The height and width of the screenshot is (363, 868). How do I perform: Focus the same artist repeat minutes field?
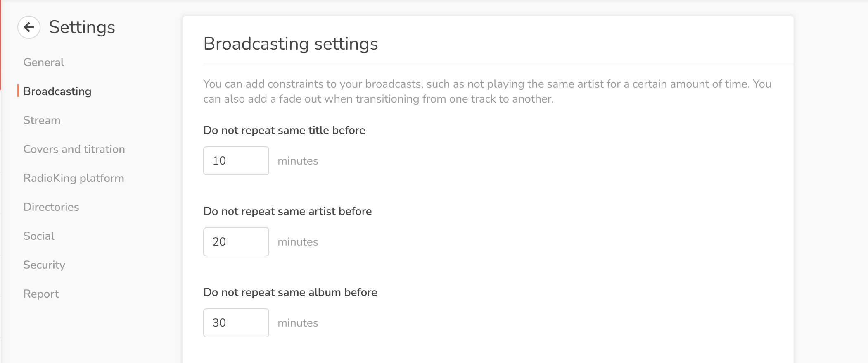pos(236,242)
